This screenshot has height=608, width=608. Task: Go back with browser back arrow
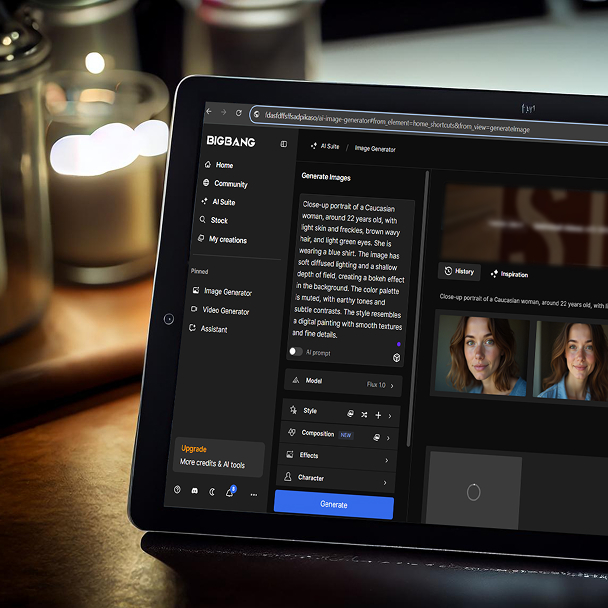209,112
